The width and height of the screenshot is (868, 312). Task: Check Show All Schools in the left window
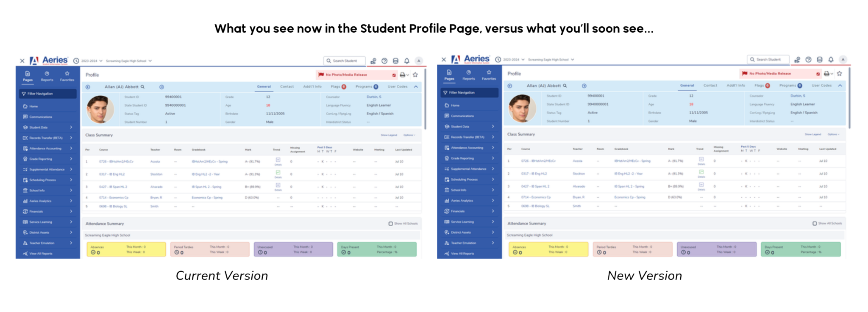(390, 224)
